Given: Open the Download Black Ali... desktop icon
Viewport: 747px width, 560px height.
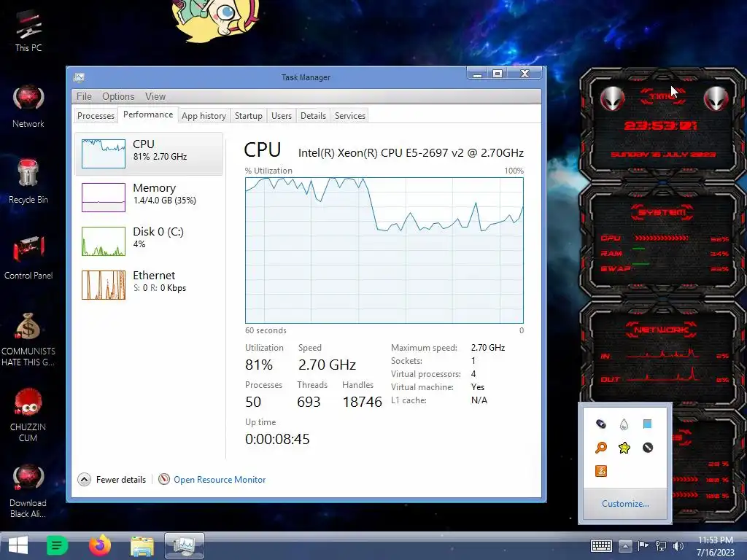Looking at the screenshot, I should point(28,491).
